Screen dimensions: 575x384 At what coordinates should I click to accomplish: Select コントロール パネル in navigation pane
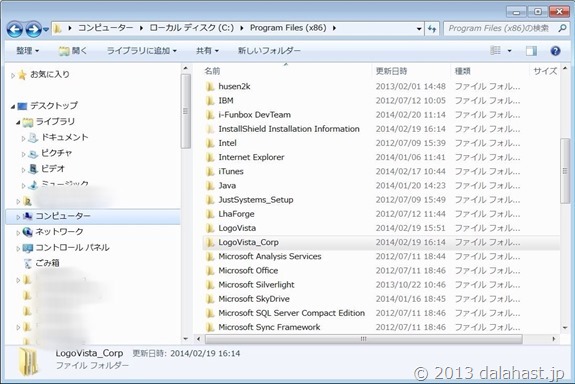click(x=72, y=248)
